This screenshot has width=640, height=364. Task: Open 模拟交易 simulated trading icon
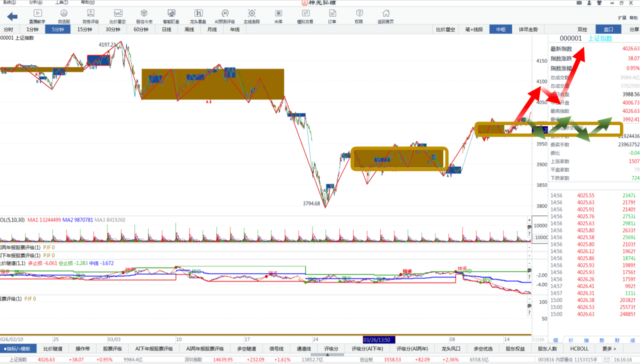[305, 16]
